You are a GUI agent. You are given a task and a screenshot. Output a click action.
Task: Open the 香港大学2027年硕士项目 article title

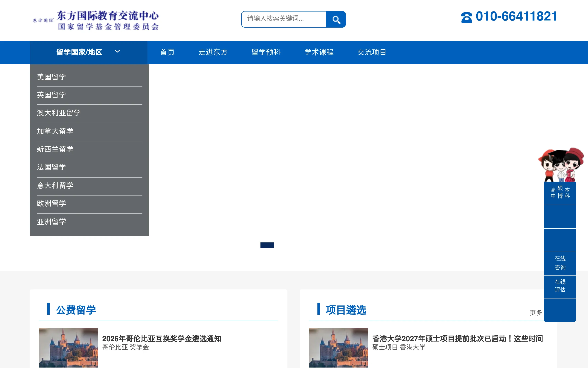458,339
